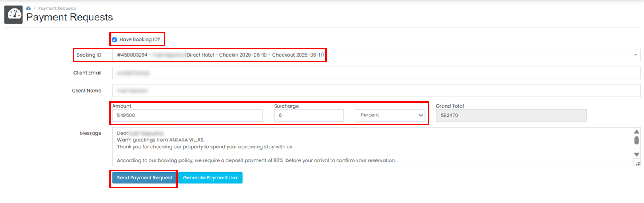This screenshot has height=203, width=644.
Task: Click the Grand Total label
Action: tap(450, 106)
